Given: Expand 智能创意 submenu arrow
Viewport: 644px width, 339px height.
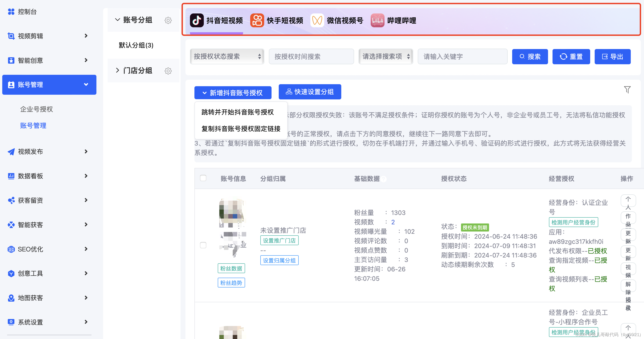Looking at the screenshot, I should pyautogui.click(x=86, y=60).
